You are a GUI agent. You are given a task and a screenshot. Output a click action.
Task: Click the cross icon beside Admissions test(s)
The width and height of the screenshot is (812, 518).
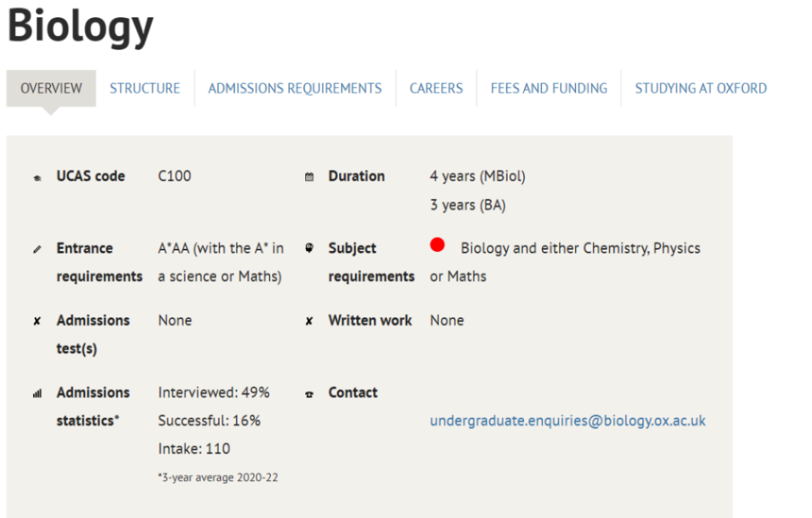click(x=38, y=321)
